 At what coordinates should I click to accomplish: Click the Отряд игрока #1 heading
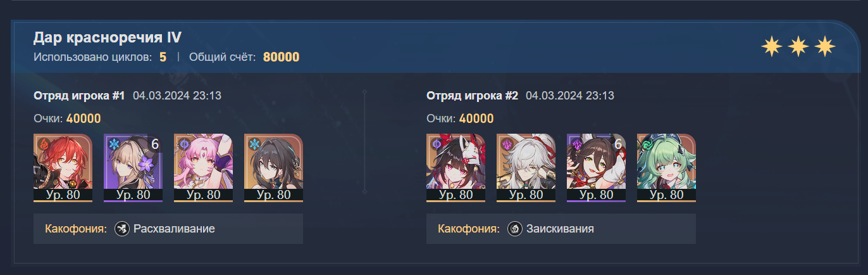pos(79,96)
